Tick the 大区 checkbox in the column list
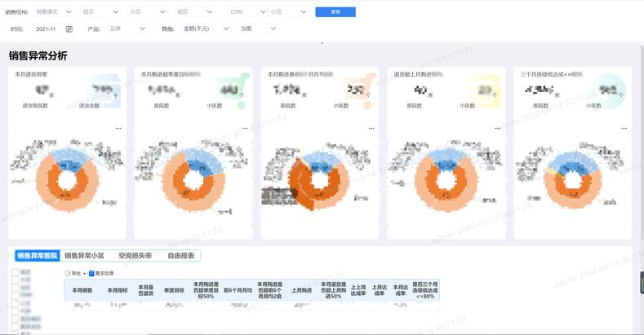Viewport: 644px width, 335px height. click(x=15, y=280)
